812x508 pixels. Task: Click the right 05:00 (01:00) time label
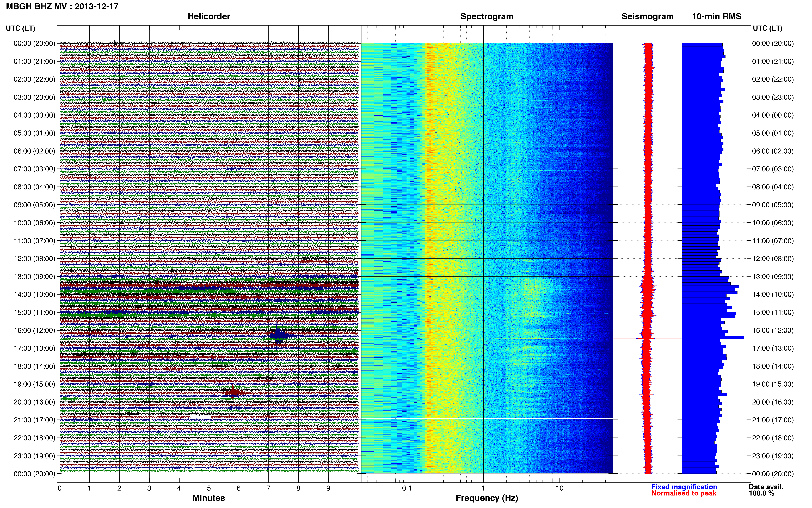pyautogui.click(x=773, y=133)
